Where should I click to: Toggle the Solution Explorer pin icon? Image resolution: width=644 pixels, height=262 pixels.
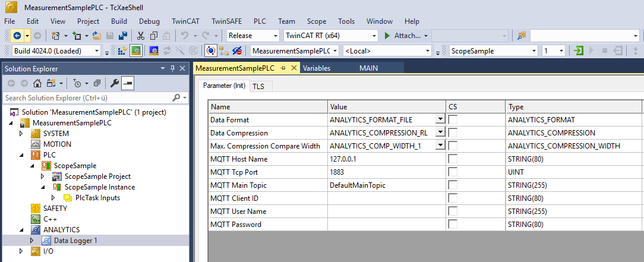coord(172,68)
